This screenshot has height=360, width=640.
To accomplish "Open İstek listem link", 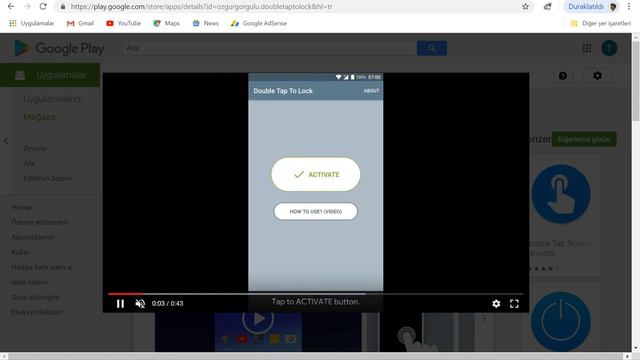I will click(29, 282).
